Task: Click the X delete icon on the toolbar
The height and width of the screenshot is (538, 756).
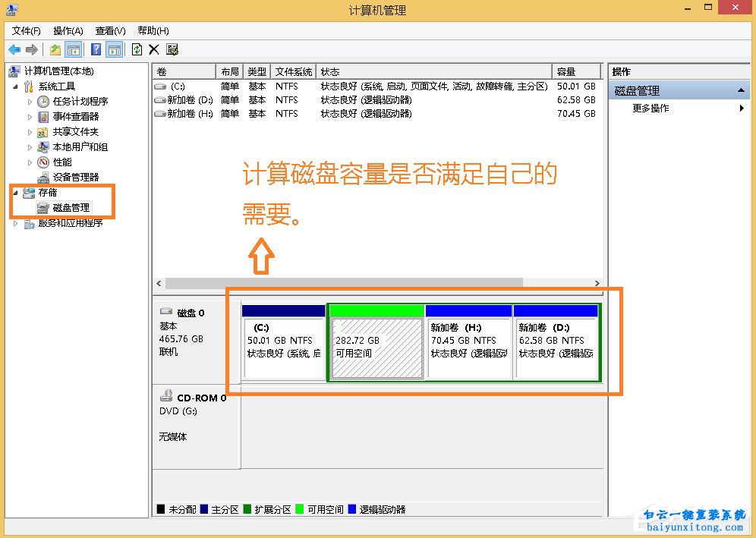Action: tap(154, 49)
